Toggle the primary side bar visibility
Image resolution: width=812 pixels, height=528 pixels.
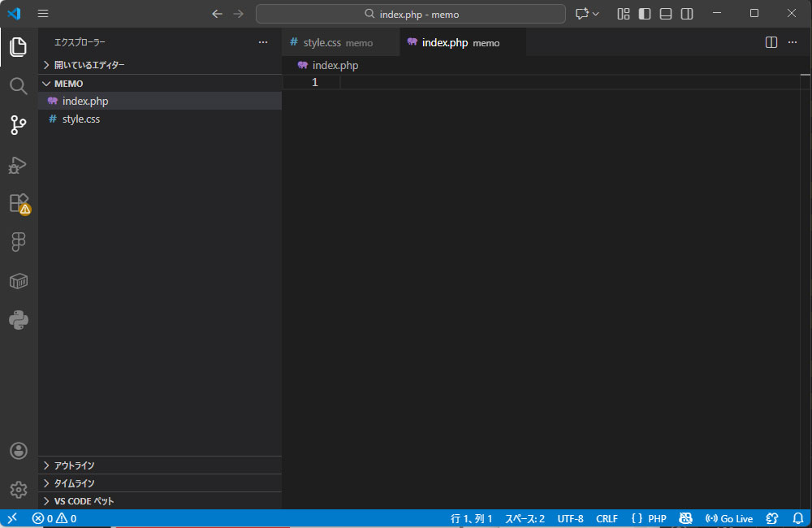point(645,14)
